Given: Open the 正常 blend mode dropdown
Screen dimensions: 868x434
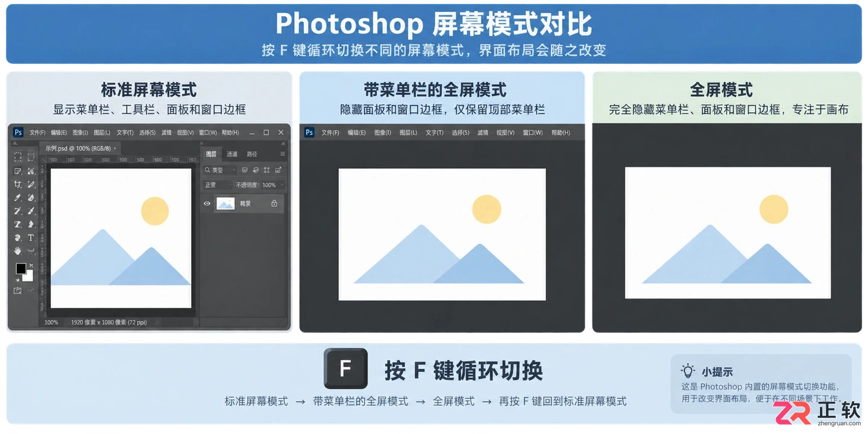Looking at the screenshot, I should [218, 185].
